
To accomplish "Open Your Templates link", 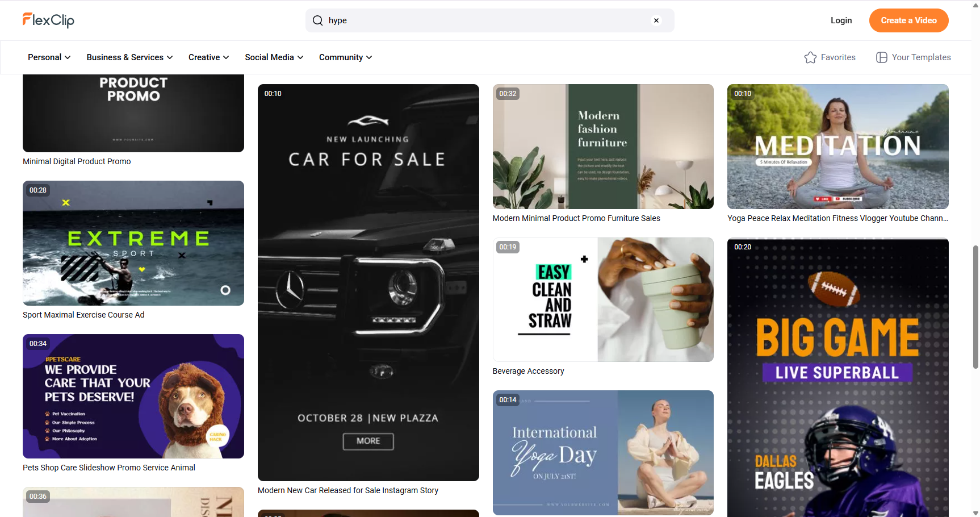I will coord(914,57).
